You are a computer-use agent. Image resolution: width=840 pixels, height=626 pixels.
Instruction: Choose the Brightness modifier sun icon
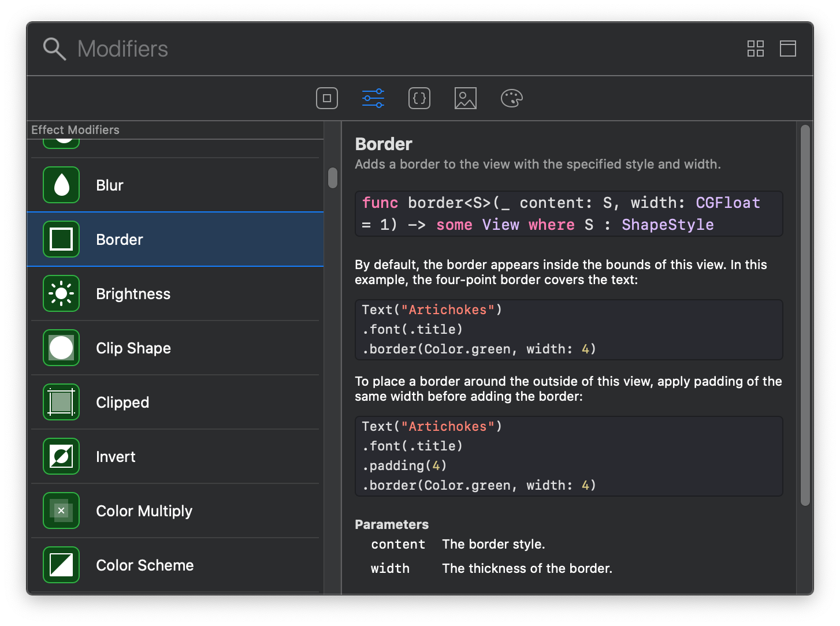coord(61,293)
